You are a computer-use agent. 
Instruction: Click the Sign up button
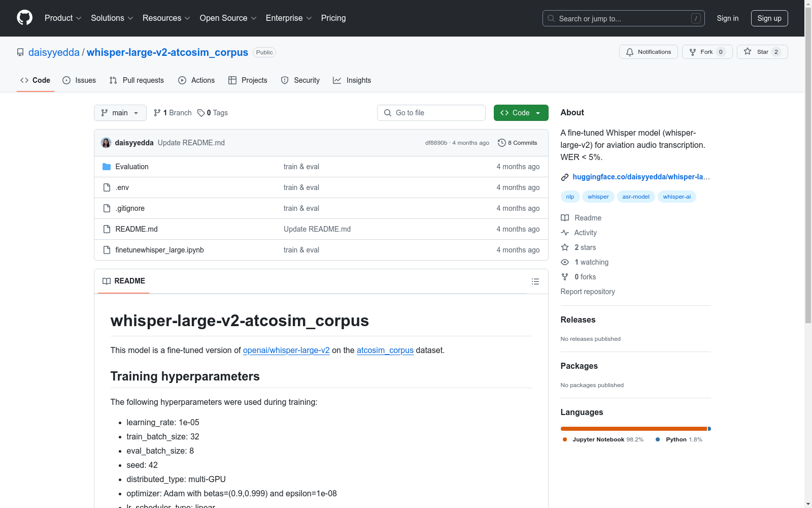coord(769,18)
